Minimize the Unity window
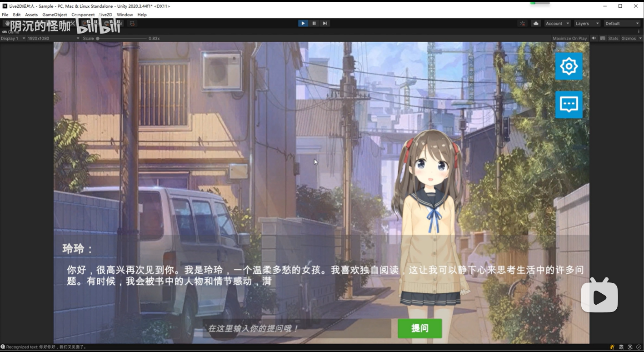 [605, 6]
